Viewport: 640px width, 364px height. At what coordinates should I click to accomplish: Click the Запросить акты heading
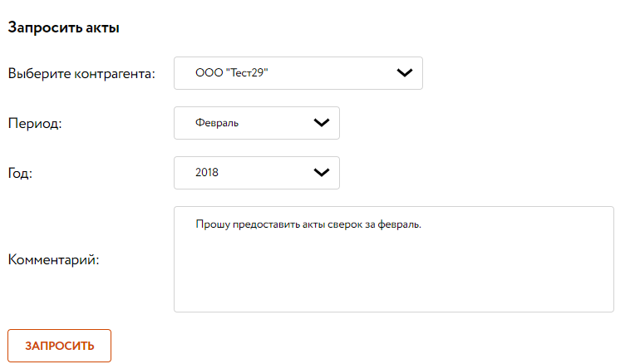click(64, 27)
